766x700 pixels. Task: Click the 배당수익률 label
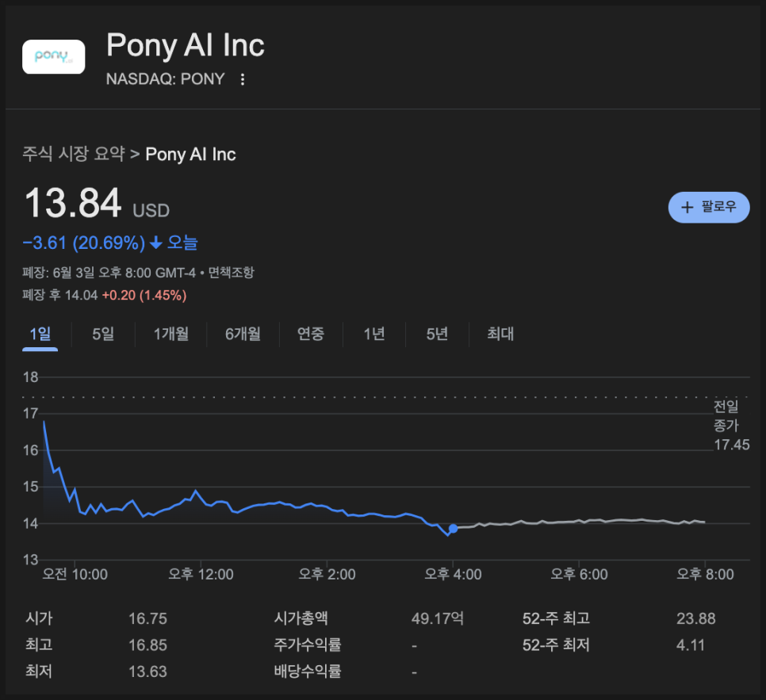point(308,671)
